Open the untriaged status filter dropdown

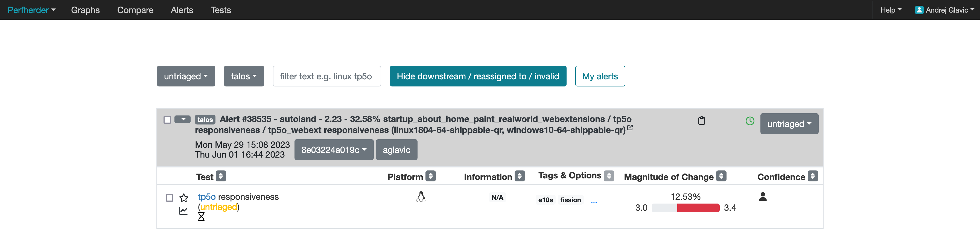pyautogui.click(x=186, y=76)
